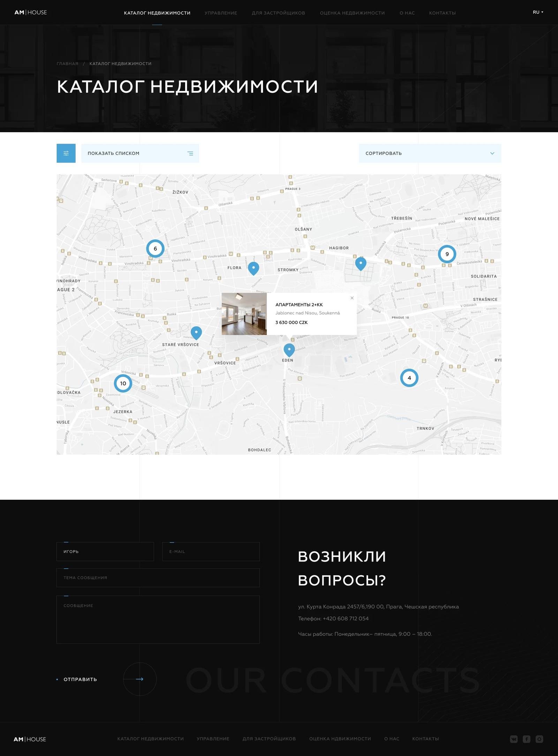Click map cluster marker 6
This screenshot has height=756, width=558.
(155, 249)
